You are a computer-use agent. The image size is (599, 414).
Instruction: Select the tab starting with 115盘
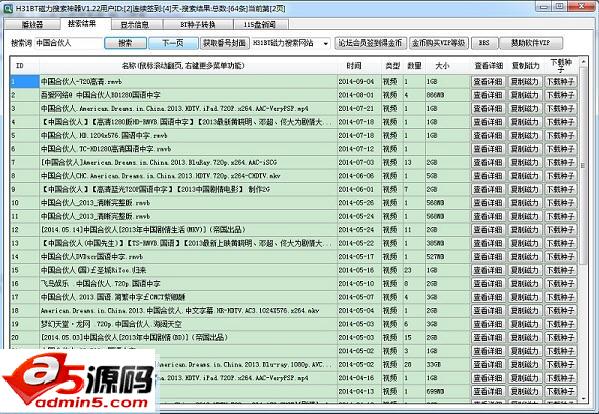pyautogui.click(x=260, y=24)
